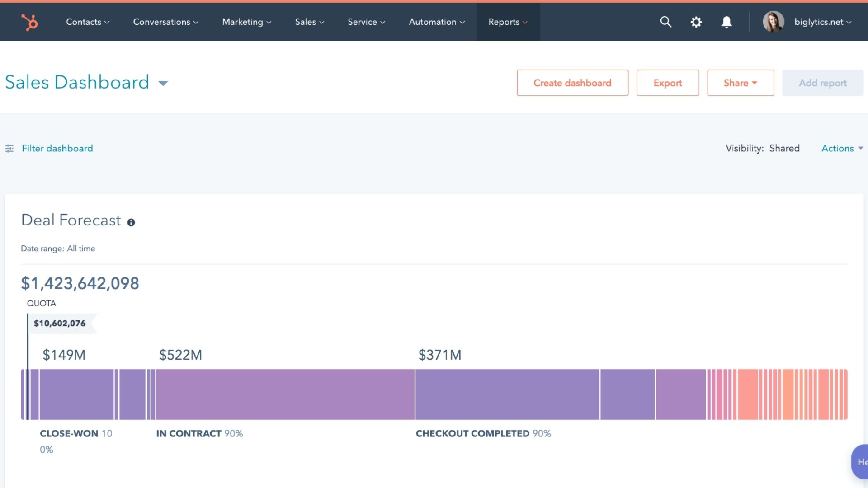Open the Help widget button
The image size is (868, 488).
coord(860,462)
